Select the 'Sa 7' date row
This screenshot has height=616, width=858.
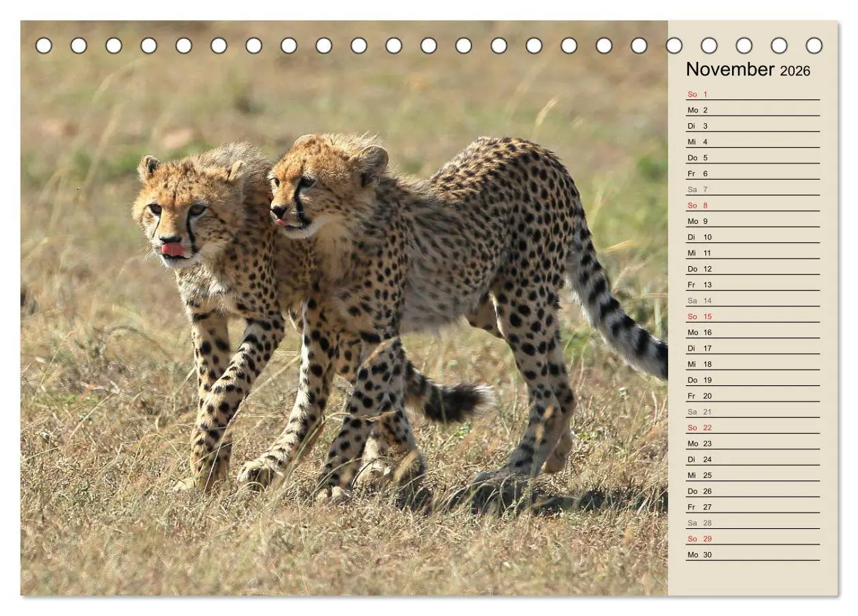pyautogui.click(x=752, y=189)
